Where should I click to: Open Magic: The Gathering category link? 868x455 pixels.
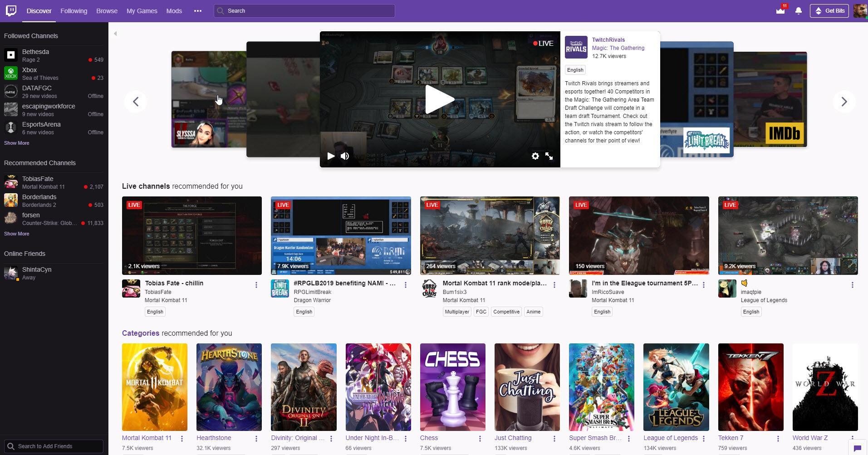(618, 48)
